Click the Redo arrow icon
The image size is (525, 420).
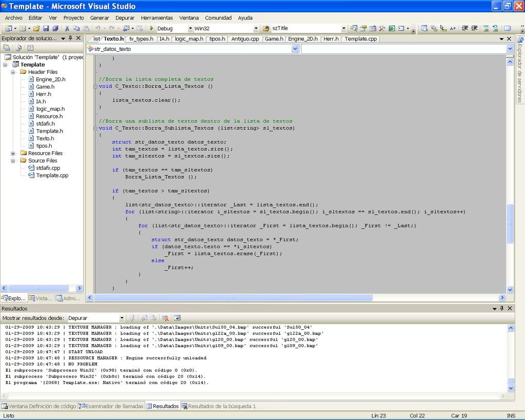(112, 29)
